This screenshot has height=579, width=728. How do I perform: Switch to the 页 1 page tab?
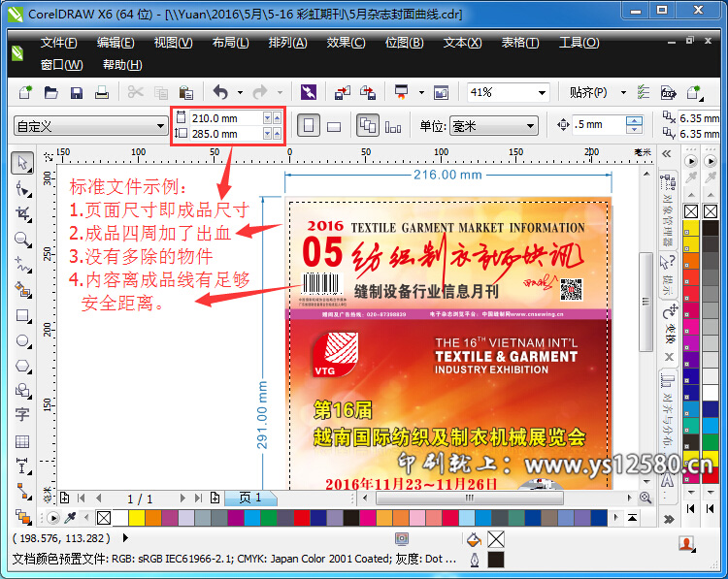(250, 498)
